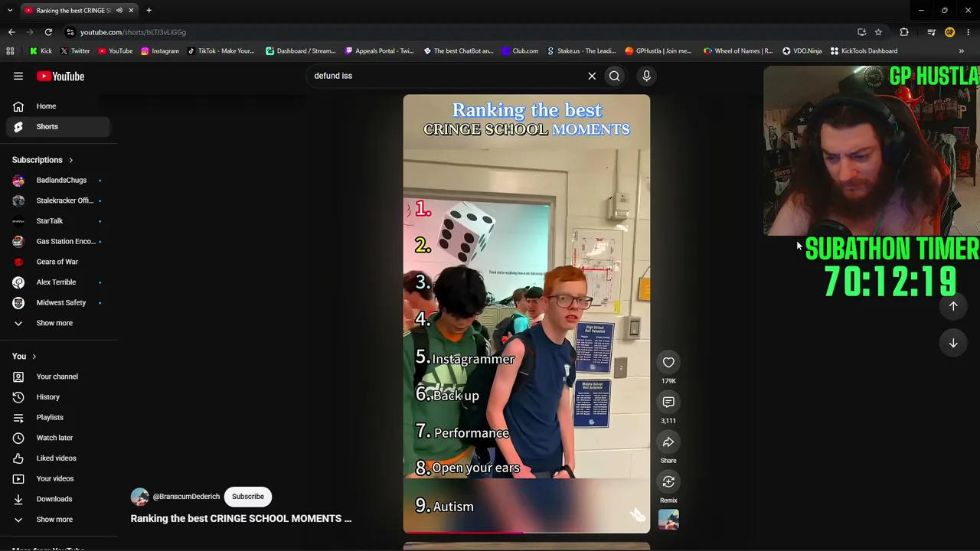Open Downloads
Screen dimensions: 980x551
pos(58,499)
